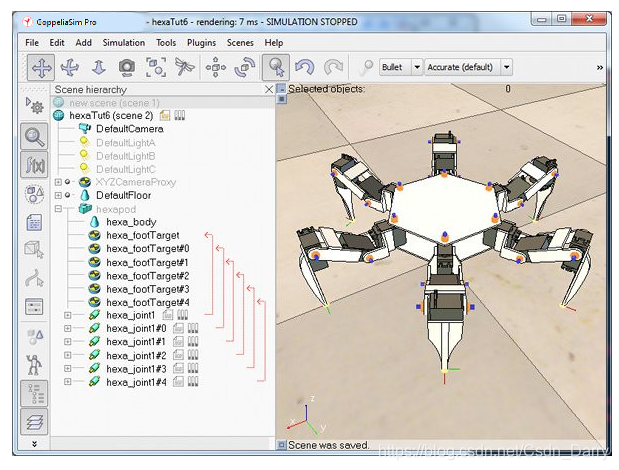Collapse the hexapod tree node

pyautogui.click(x=58, y=209)
